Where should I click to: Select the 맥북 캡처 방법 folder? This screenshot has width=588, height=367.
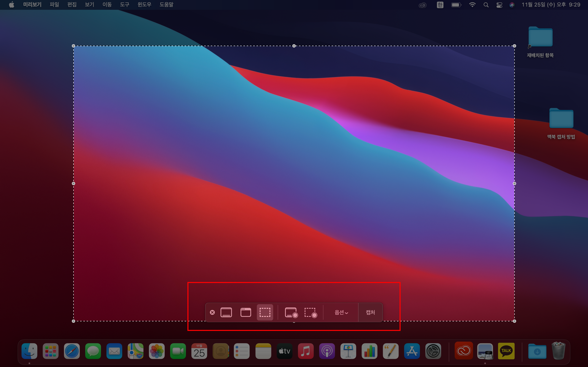(x=561, y=119)
